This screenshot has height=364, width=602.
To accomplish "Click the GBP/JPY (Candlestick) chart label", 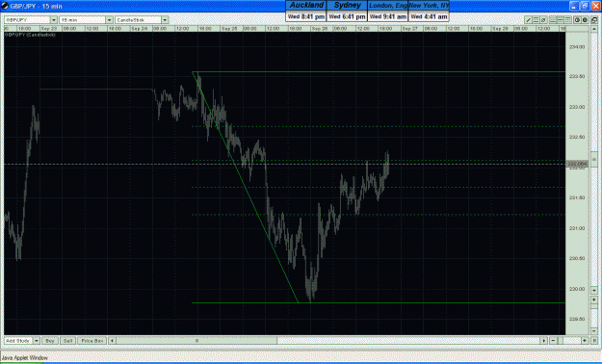I will pos(30,35).
